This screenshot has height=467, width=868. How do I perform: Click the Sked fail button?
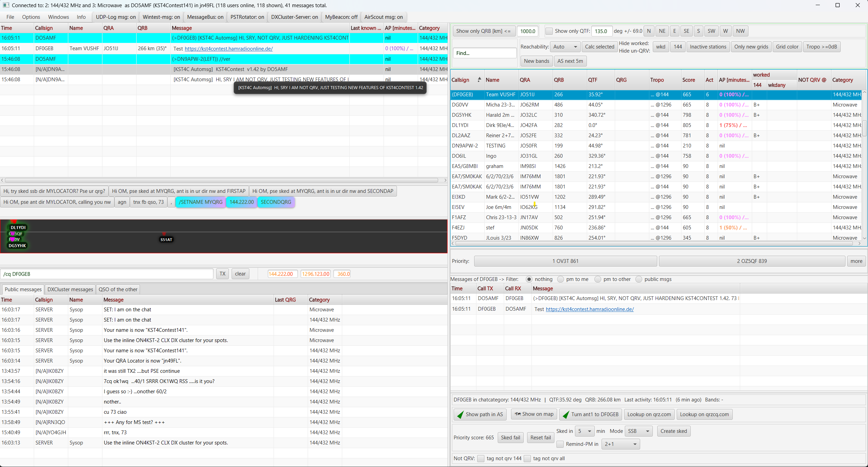pyautogui.click(x=510, y=438)
